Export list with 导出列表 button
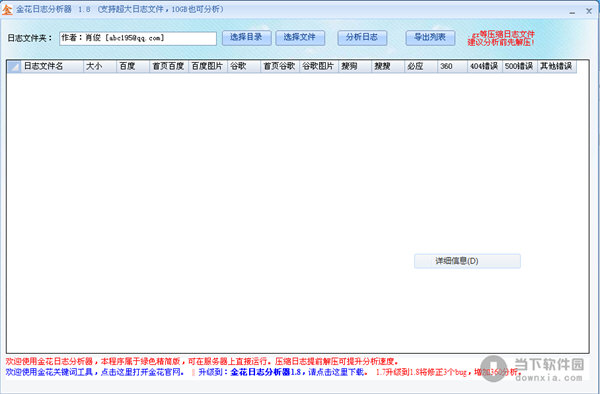600x394 pixels. tap(430, 37)
